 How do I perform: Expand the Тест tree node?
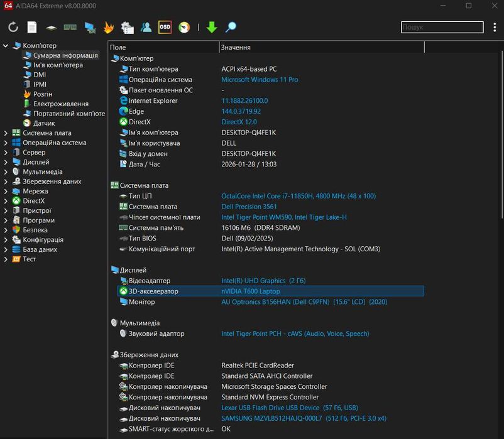click(6, 259)
